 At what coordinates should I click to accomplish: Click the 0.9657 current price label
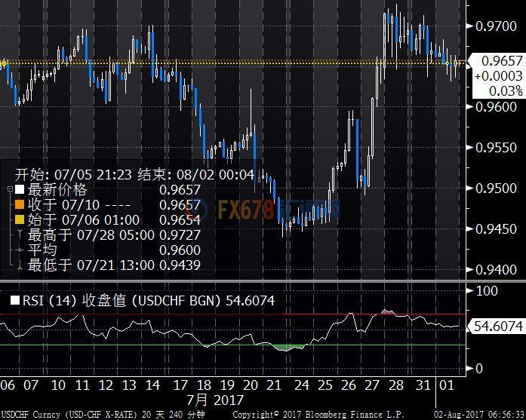497,61
